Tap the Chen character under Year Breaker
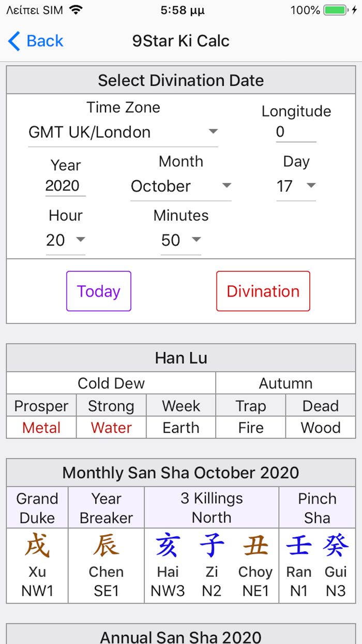 105,545
